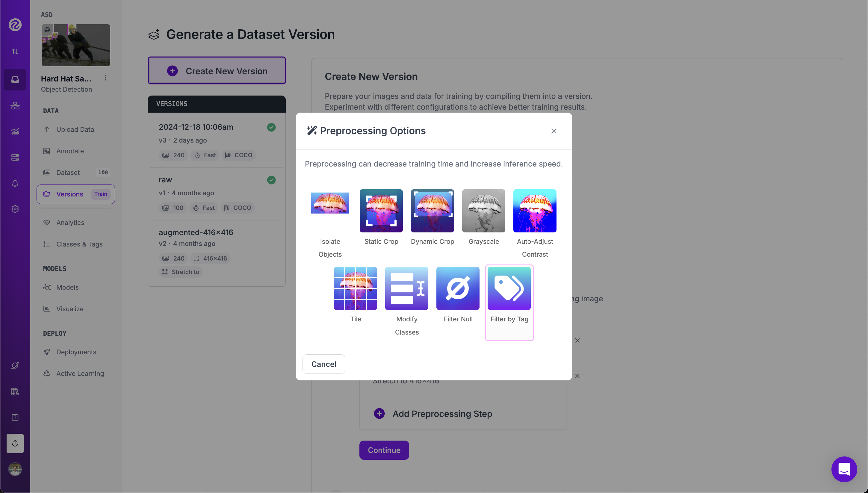Select version 2024-12-18 10:06am
Viewport: 868px width, 493px height.
pos(196,127)
